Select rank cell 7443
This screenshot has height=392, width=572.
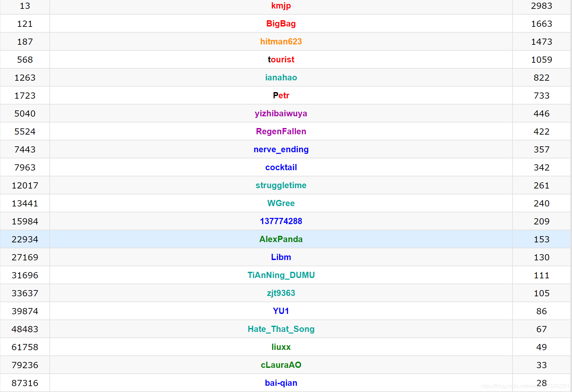click(25, 149)
